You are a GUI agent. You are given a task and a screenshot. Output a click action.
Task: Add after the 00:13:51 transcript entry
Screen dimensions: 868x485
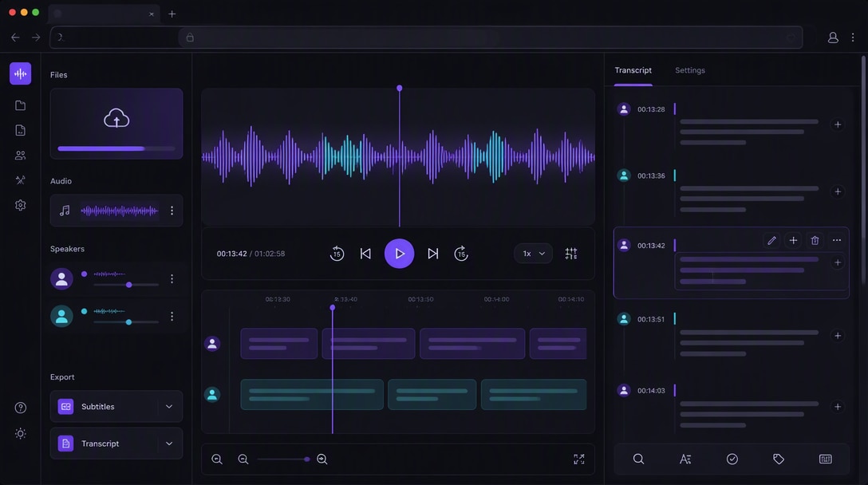838,336
